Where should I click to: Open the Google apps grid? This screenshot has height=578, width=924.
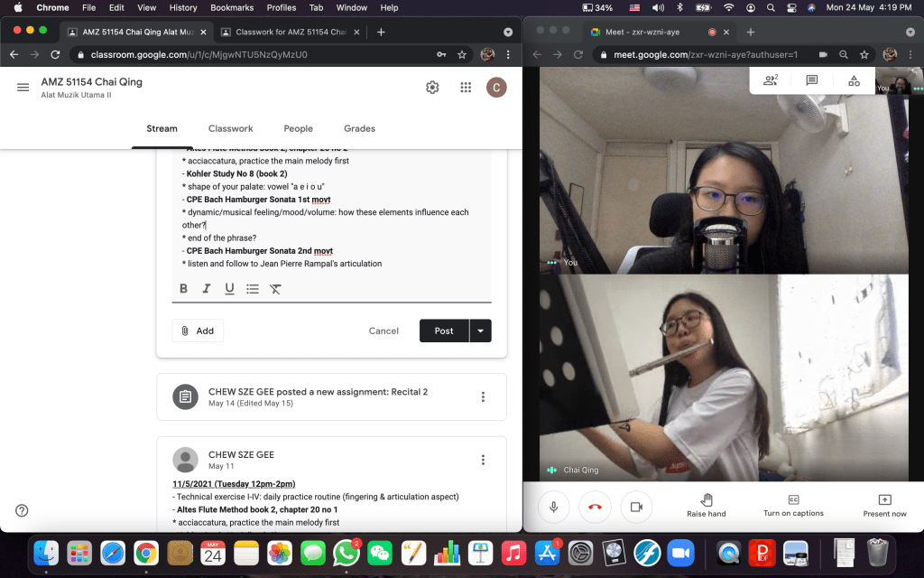[466, 88]
